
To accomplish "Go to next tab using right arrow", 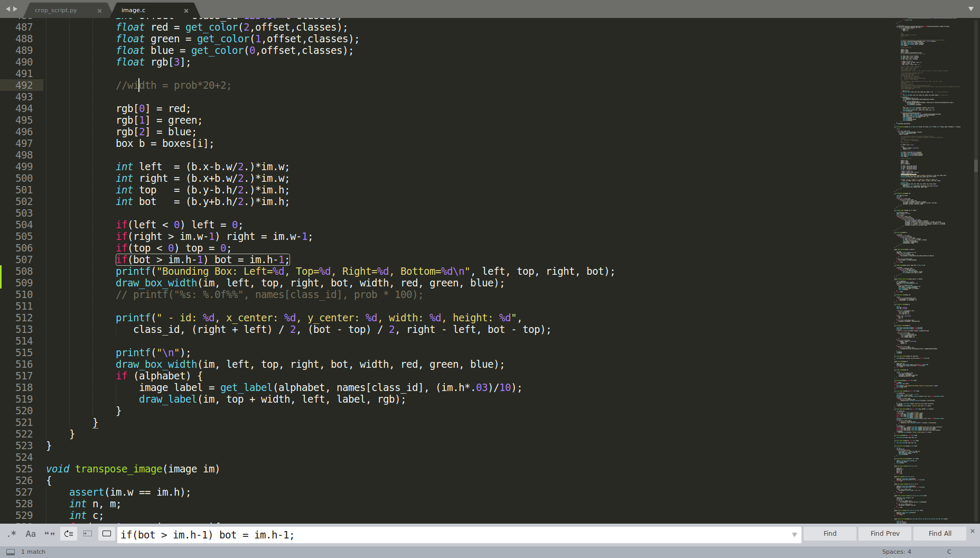I will point(15,9).
